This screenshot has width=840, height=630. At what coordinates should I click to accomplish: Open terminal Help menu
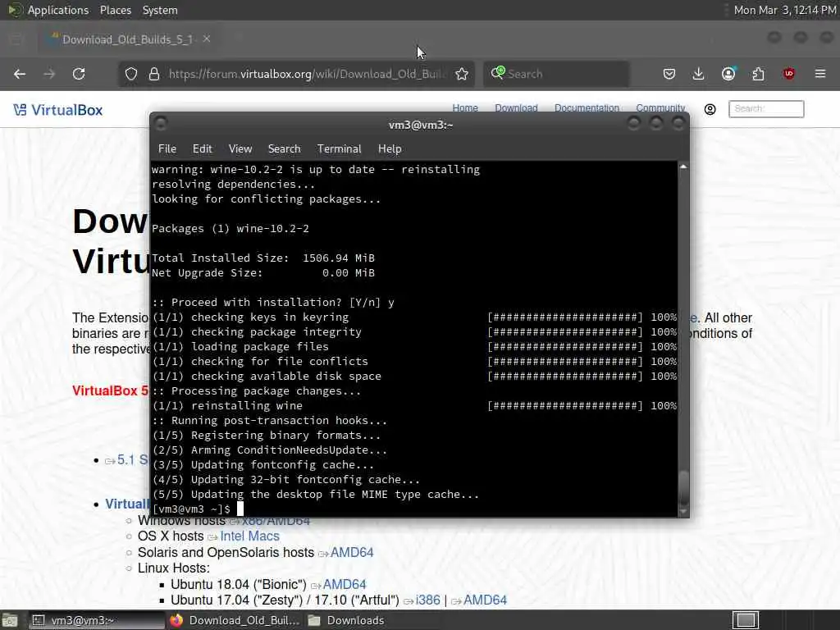[x=390, y=149]
